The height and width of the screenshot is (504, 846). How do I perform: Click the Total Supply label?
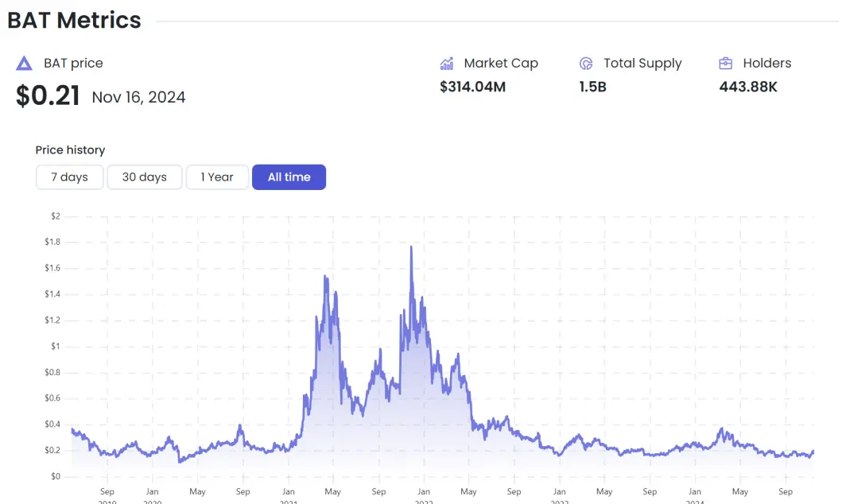click(x=642, y=63)
